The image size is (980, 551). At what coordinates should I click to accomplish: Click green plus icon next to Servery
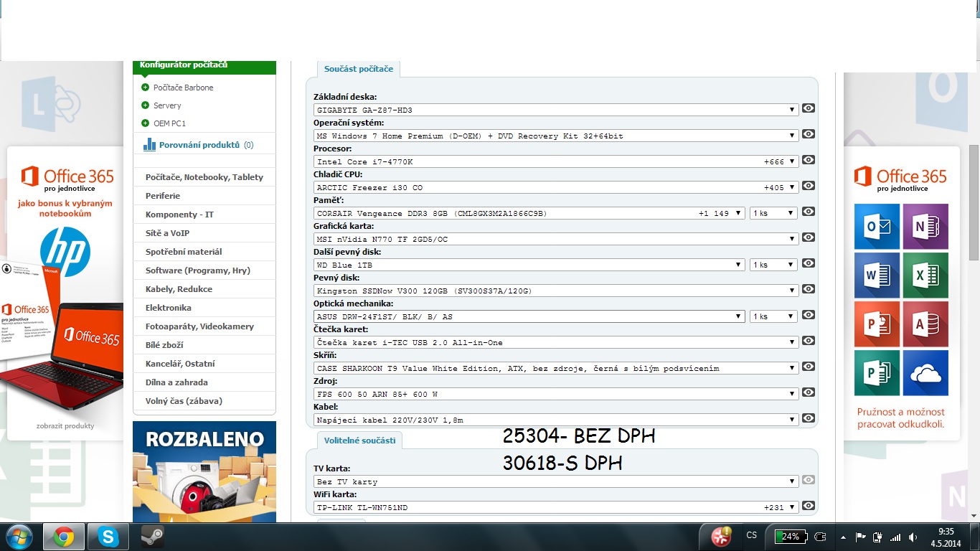point(146,105)
